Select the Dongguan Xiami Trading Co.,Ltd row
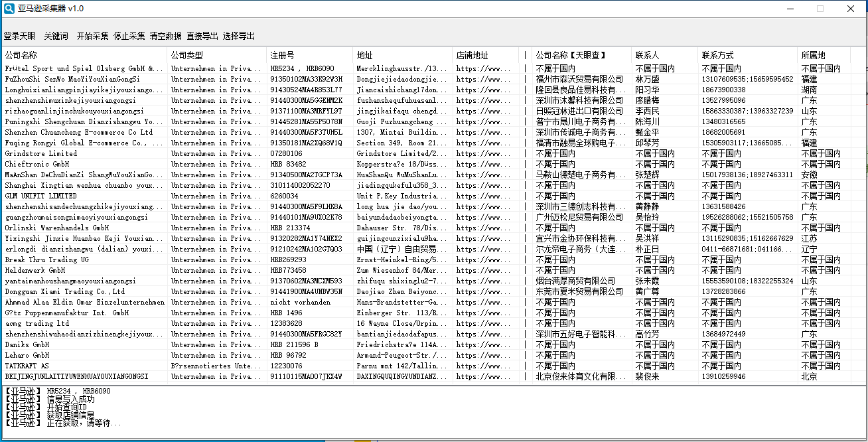The height and width of the screenshot is (442, 868). pos(427,291)
